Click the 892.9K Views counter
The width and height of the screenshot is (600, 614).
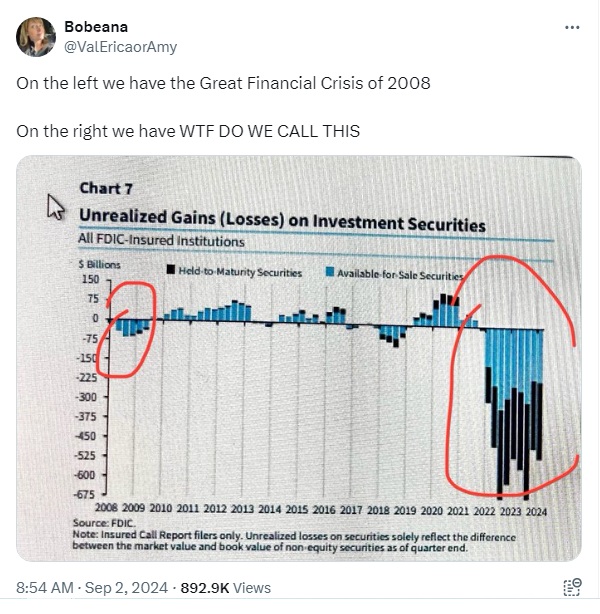coord(226,588)
